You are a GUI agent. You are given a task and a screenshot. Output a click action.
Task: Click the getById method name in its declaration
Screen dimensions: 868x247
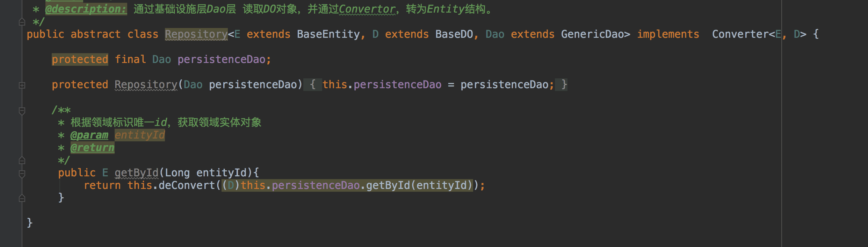(x=136, y=173)
